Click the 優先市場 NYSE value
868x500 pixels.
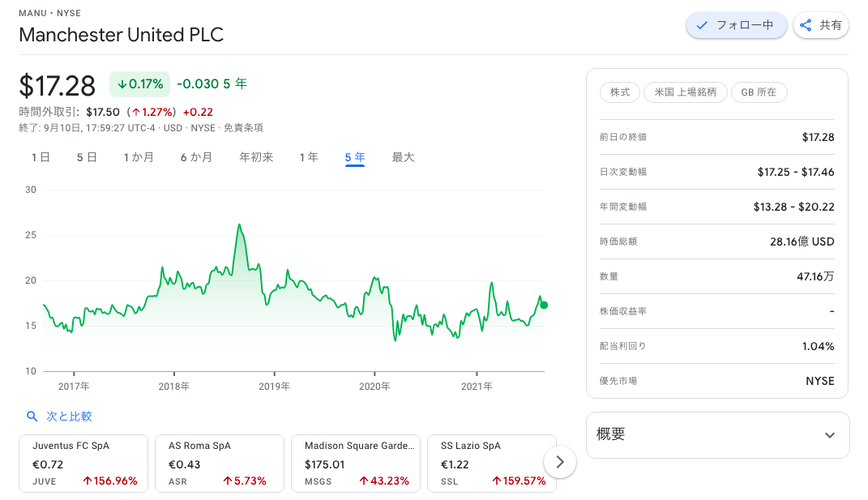point(820,382)
